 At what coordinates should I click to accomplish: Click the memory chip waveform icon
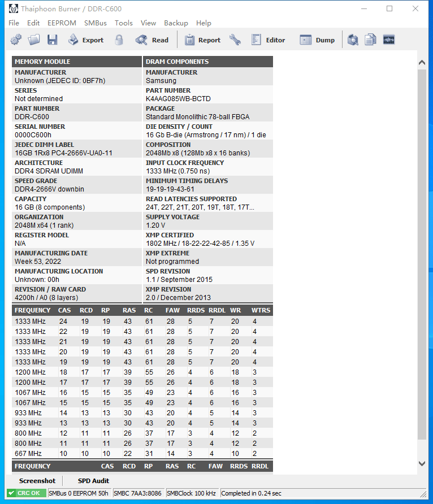pos(389,40)
